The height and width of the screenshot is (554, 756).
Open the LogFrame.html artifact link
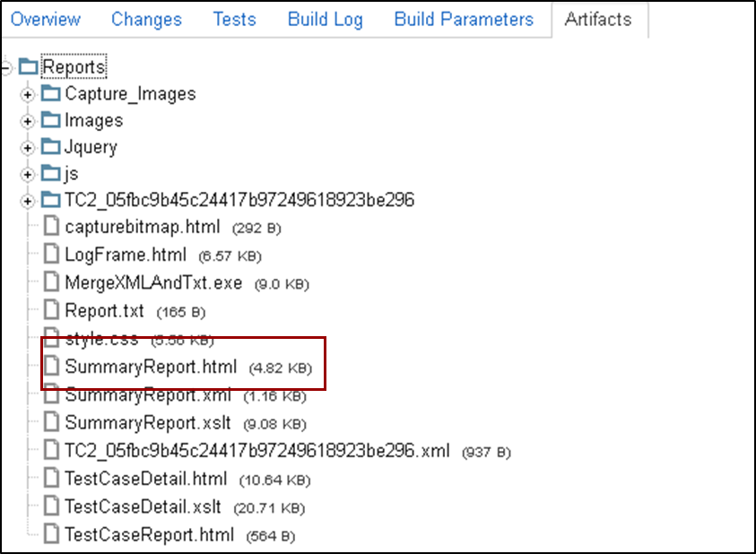tap(126, 255)
